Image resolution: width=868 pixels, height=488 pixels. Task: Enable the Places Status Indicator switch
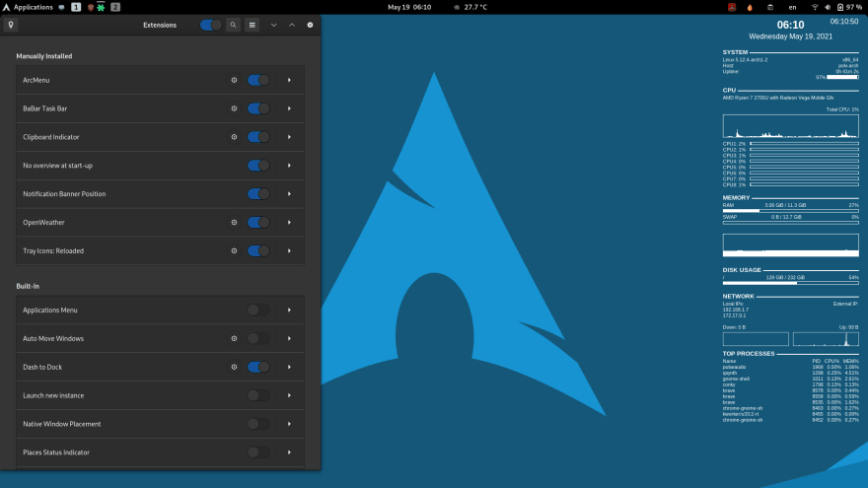(x=258, y=453)
